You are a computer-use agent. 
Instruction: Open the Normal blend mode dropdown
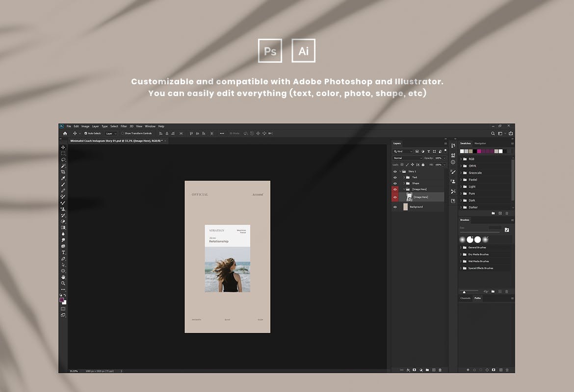(x=407, y=158)
